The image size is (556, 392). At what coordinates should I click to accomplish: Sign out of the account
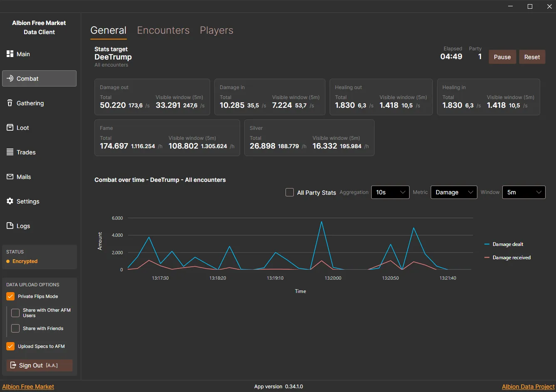[x=40, y=365]
